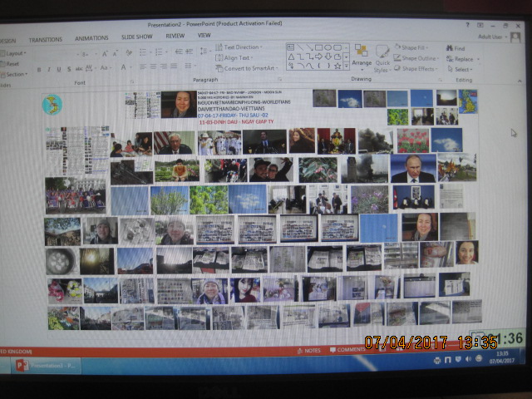Select the 5-Point Star shape
532x399 pixels.
coord(337,66)
